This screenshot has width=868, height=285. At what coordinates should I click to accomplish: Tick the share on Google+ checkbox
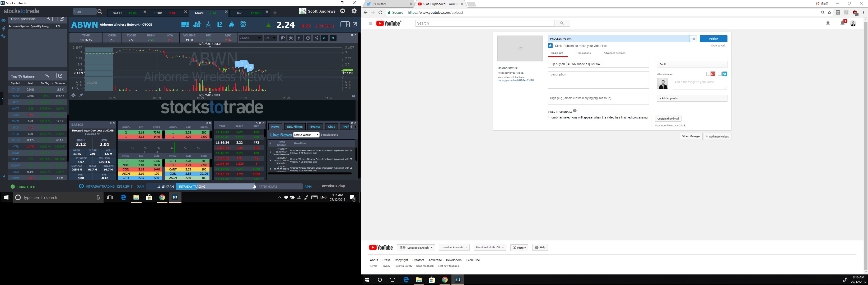coord(708,74)
